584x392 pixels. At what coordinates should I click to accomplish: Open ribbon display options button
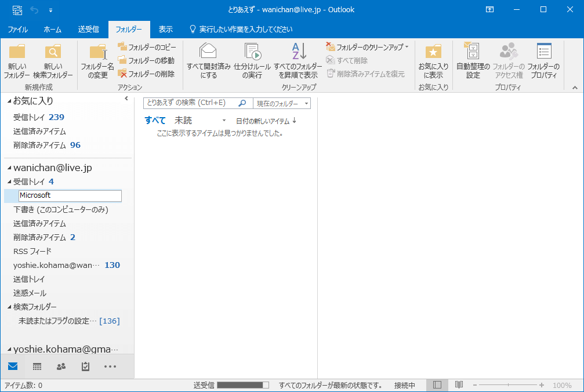(x=490, y=10)
